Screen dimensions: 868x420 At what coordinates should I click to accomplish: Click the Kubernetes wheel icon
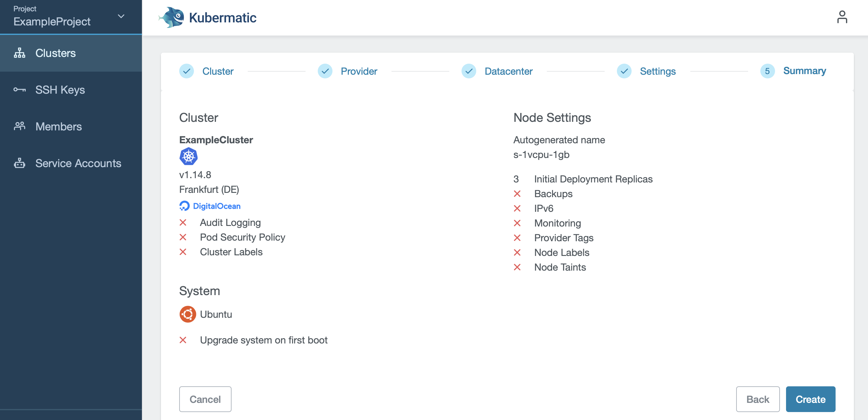(188, 156)
